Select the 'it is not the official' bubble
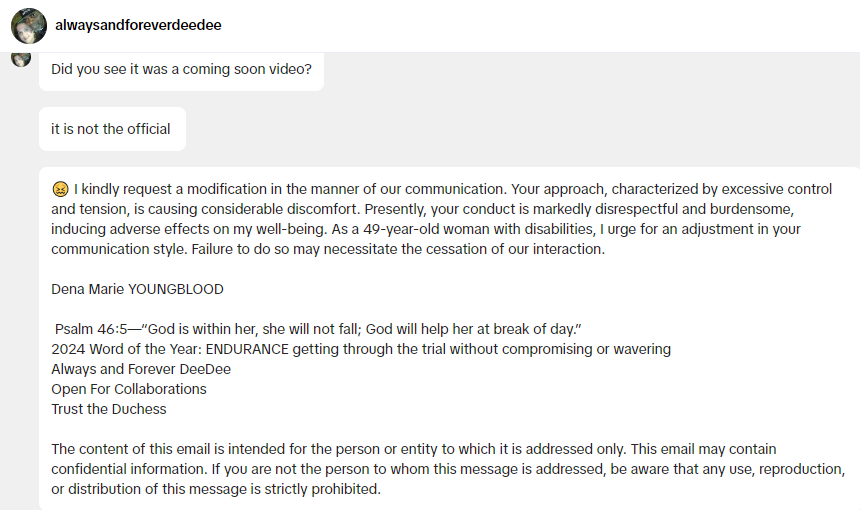 point(111,129)
